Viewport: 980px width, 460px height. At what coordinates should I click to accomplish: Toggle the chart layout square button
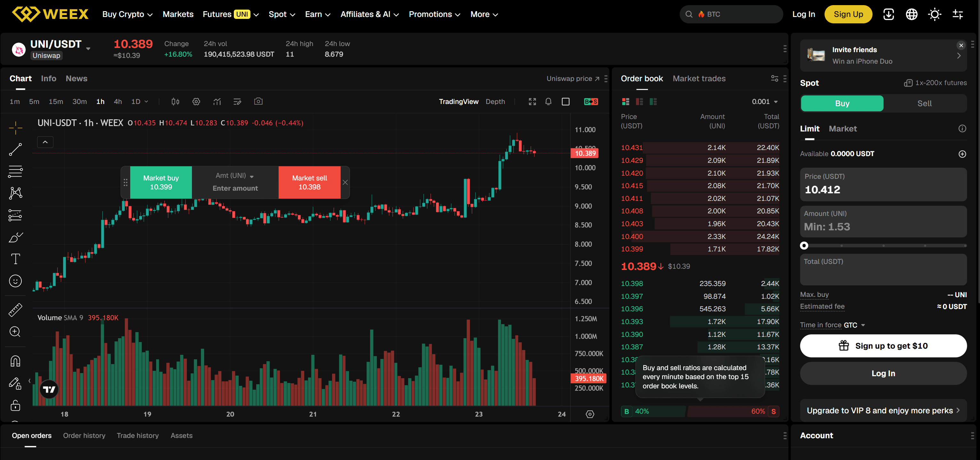coord(566,102)
